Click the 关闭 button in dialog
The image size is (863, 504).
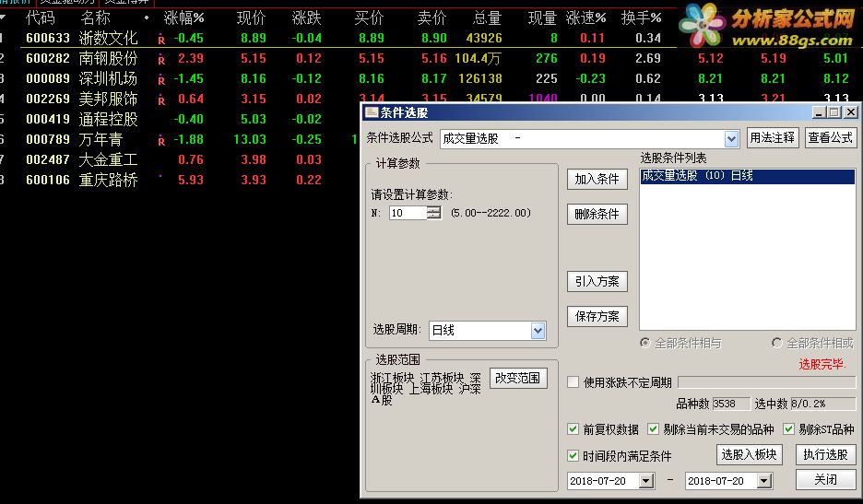pos(825,480)
